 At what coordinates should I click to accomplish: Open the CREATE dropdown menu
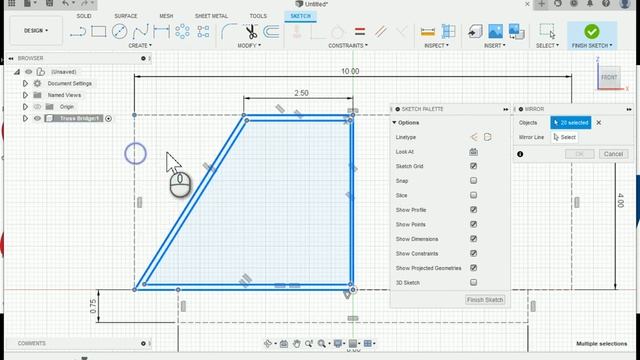140,45
